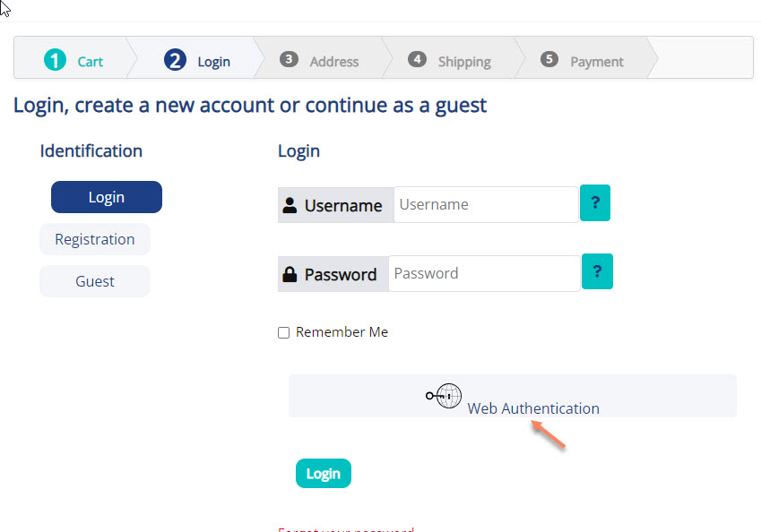
Task: Click the Web Authentication key globe icon
Action: 444,395
